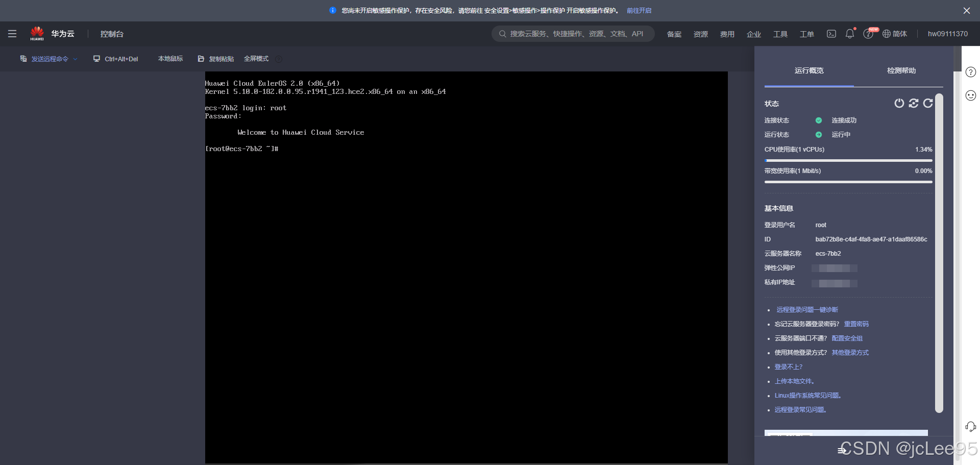Open the headset customer service icon
Screen dimensions: 980x465
click(971, 427)
